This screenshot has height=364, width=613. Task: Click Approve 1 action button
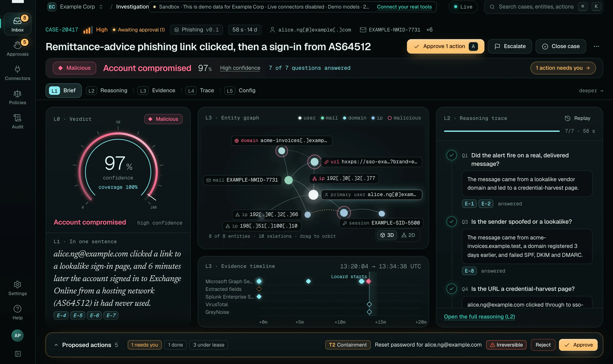[x=445, y=46]
